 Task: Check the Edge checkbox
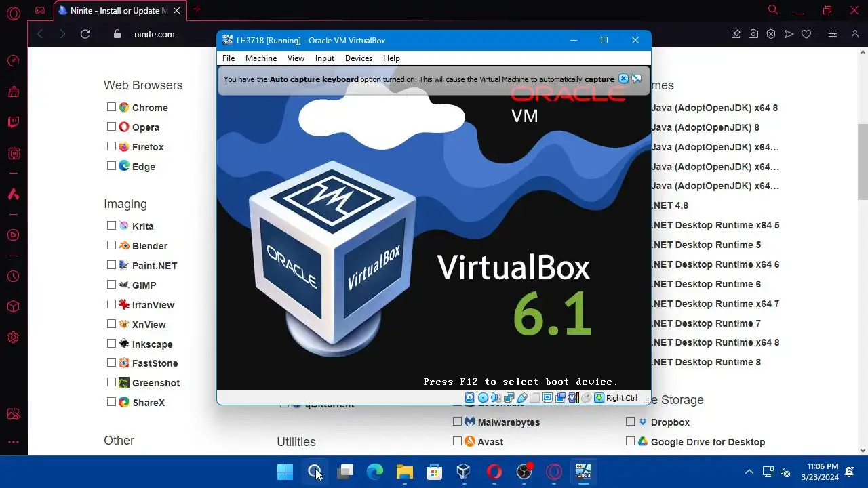[111, 166]
